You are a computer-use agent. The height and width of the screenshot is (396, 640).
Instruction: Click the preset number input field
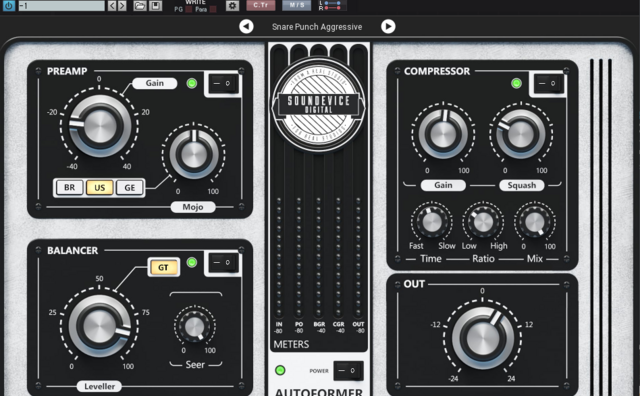click(62, 6)
